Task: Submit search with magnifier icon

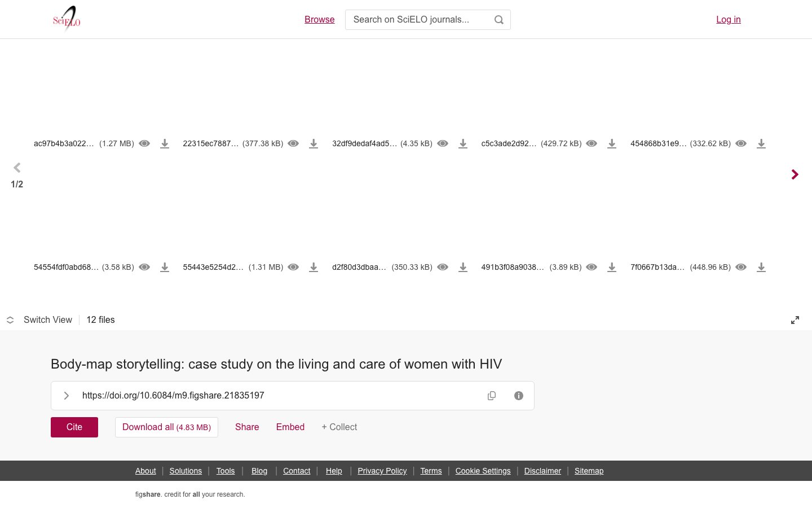Action: tap(499, 20)
